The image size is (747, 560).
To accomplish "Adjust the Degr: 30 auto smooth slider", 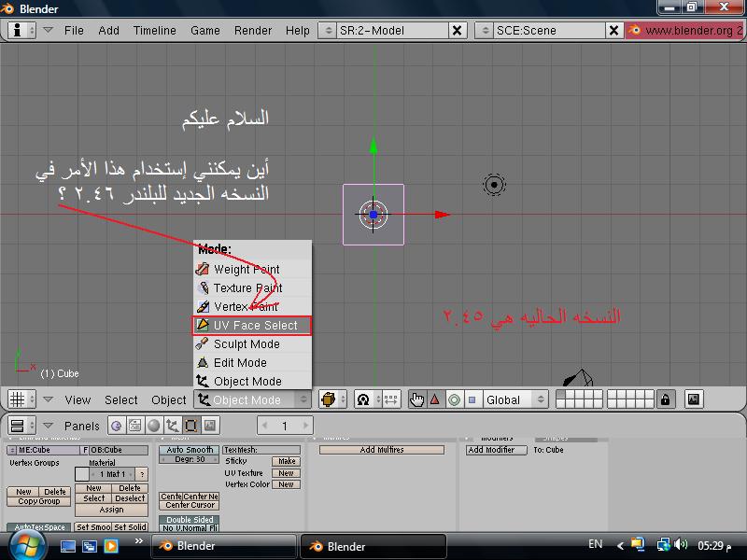I will point(190,459).
